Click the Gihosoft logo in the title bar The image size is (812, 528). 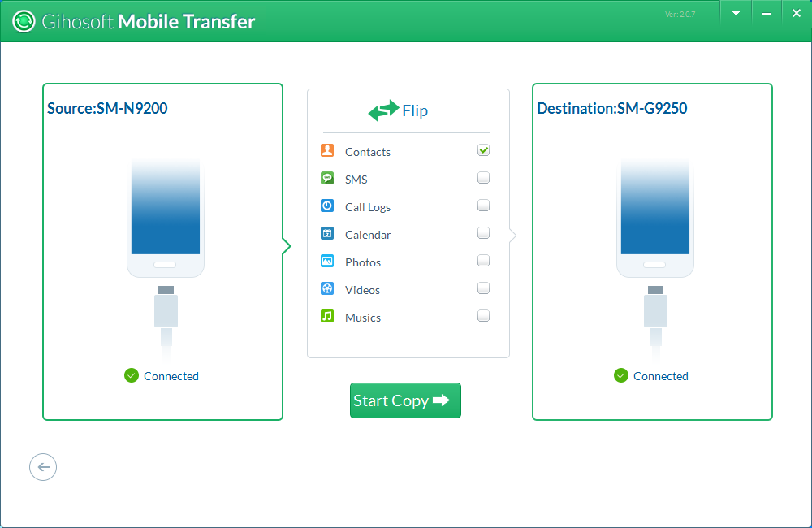point(24,20)
